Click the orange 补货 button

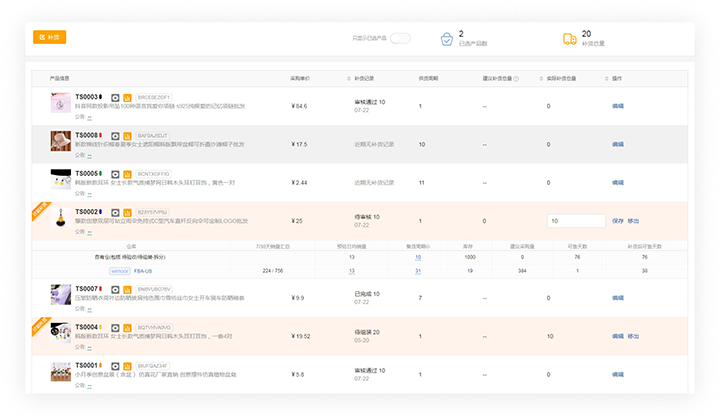tap(49, 37)
